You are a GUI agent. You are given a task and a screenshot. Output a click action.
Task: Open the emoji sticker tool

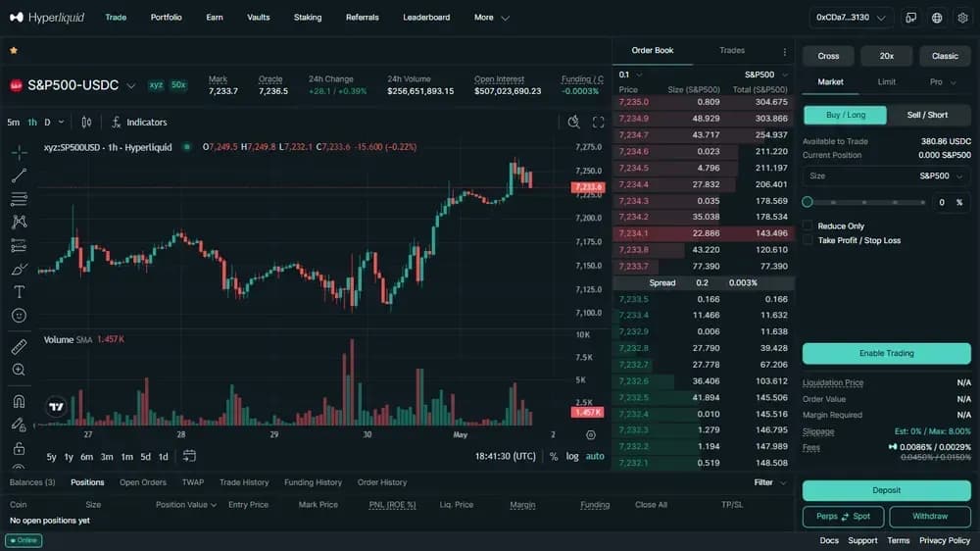click(x=19, y=316)
